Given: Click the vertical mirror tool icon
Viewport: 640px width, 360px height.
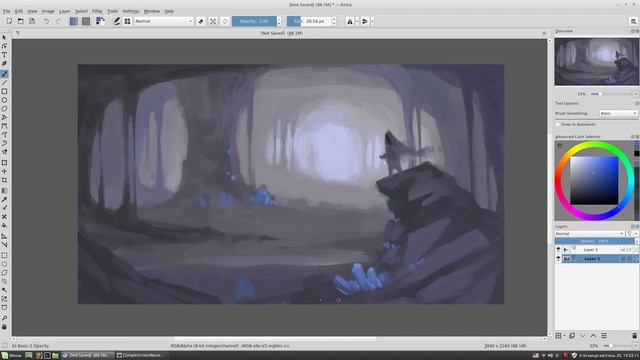Looking at the screenshot, I should click(x=364, y=21).
